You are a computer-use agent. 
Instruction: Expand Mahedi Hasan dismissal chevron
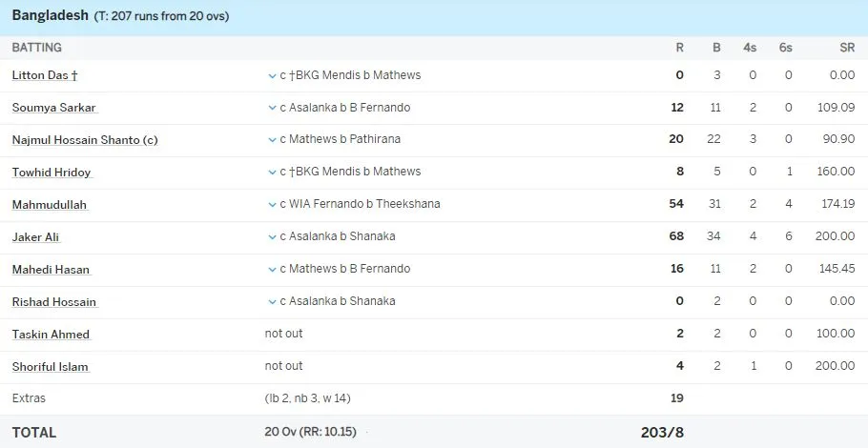(x=272, y=270)
